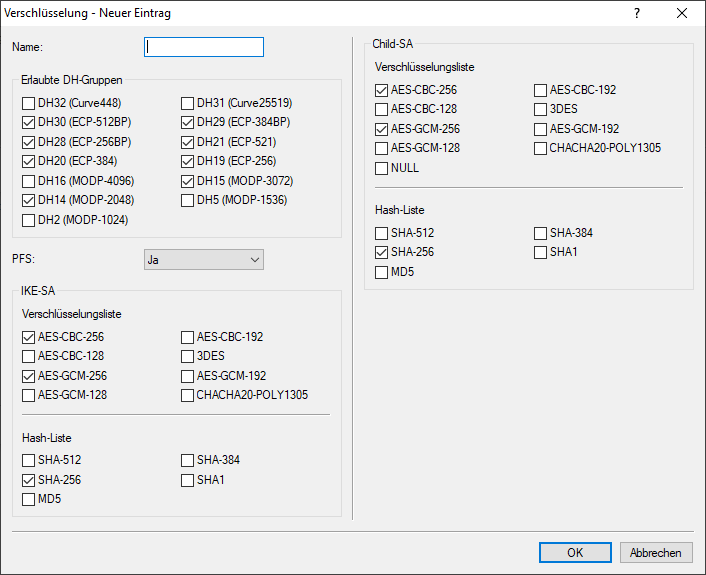Check Child-SA 3DES option

[541, 109]
